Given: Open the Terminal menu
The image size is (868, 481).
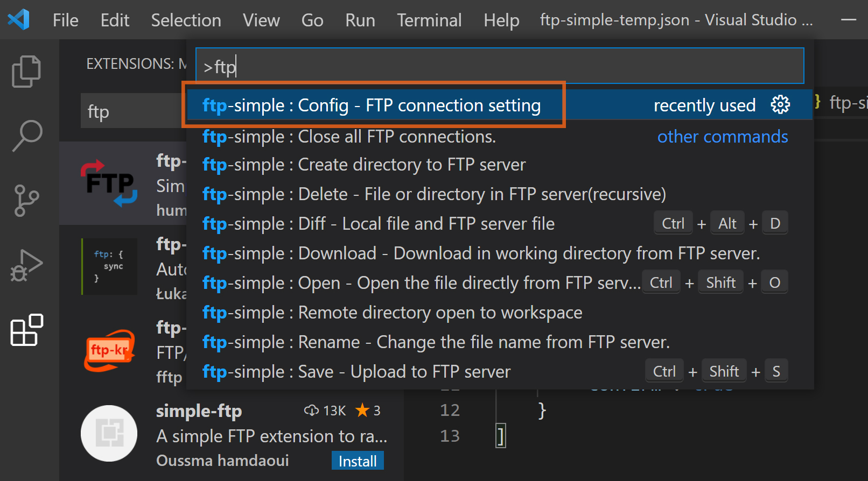Looking at the screenshot, I should [429, 20].
